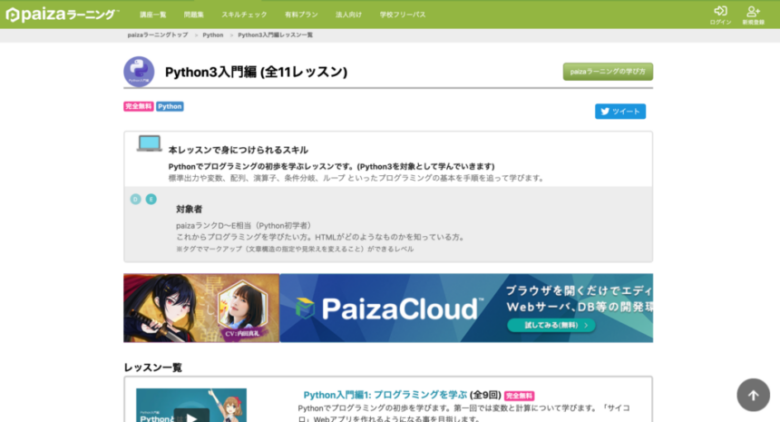This screenshot has height=422, width=780.
Task: Click paizaラーニングの学び方 button
Action: click(x=608, y=72)
